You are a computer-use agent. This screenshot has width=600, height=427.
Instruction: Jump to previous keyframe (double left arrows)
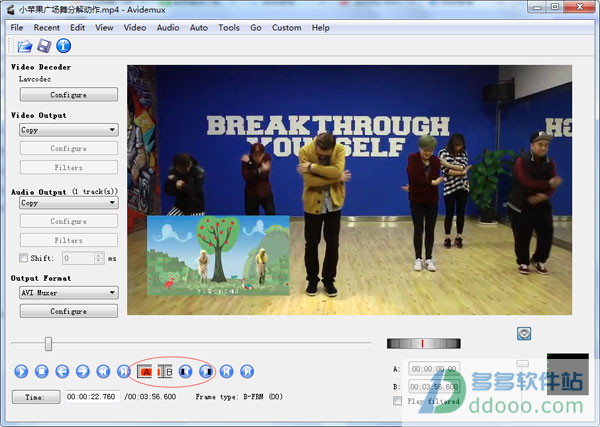click(x=103, y=371)
